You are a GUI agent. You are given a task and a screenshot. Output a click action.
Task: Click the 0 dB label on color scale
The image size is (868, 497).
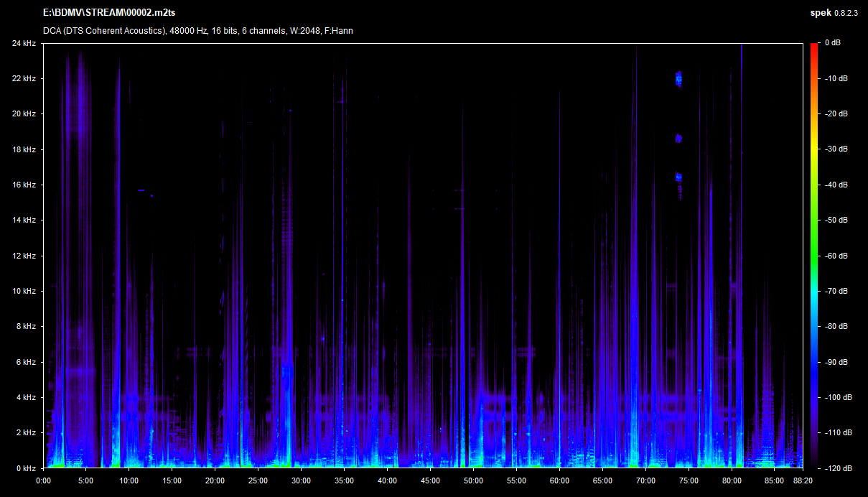click(833, 43)
